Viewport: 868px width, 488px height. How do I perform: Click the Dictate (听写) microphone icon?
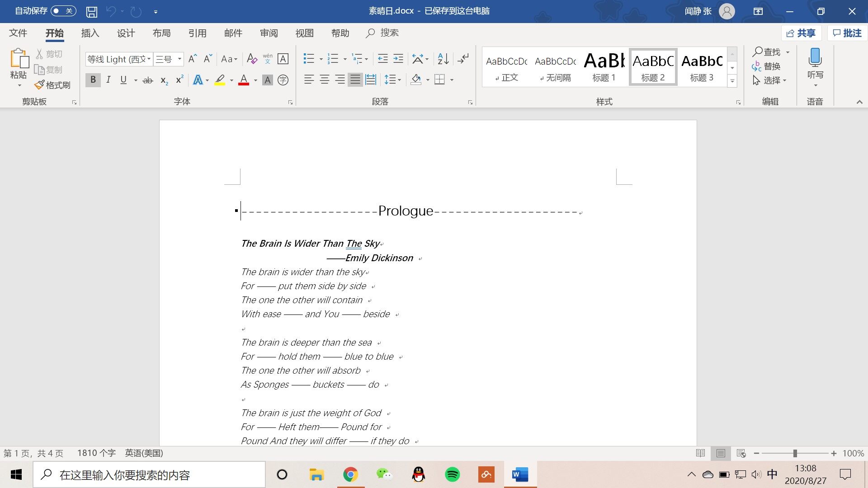(815, 58)
